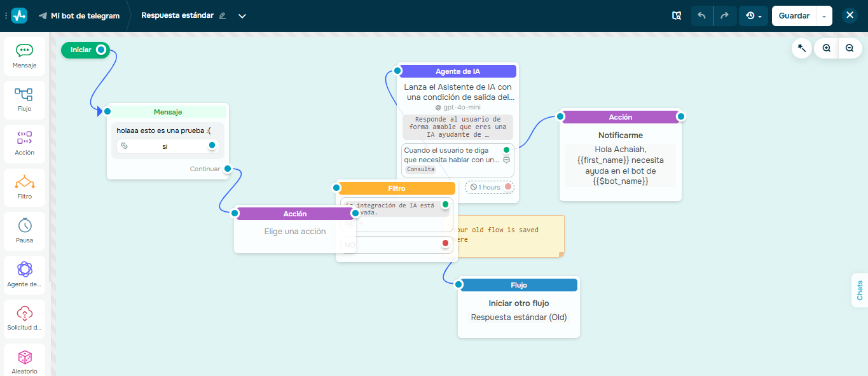Expand the flow name dropdown beside Respuesta estándar
This screenshot has width=868, height=376.
[x=242, y=15]
